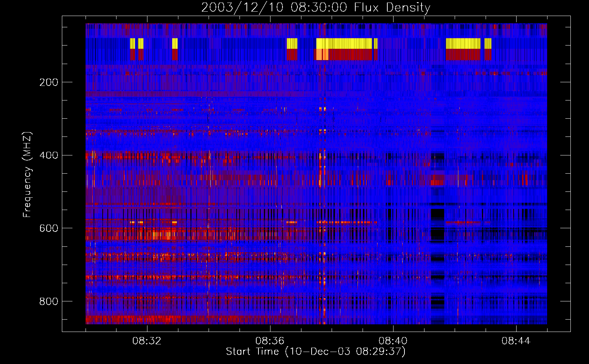589x364 pixels.
Task: Click the 08:32 time tick label
Action: click(x=147, y=341)
